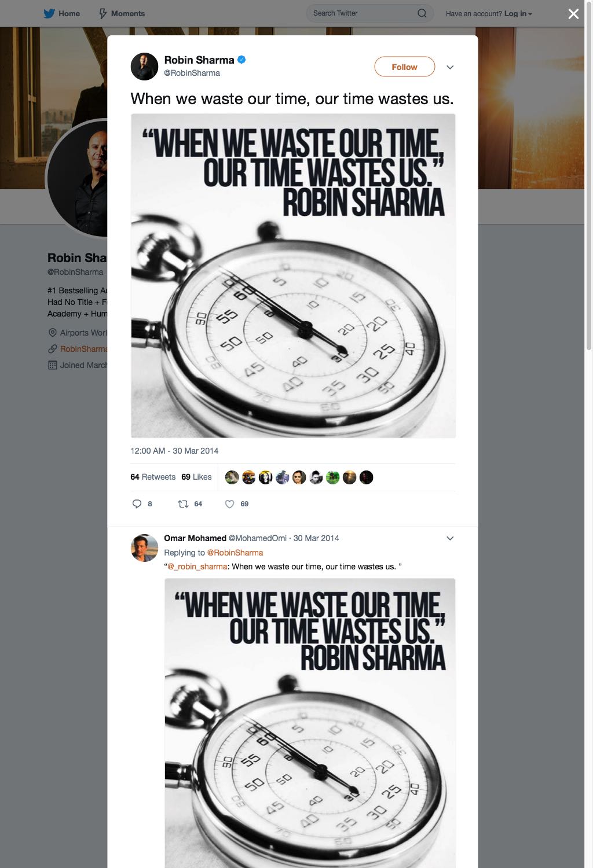The height and width of the screenshot is (868, 593).
Task: Open the chevron menu on Omar Mohamed's reply
Action: point(450,538)
